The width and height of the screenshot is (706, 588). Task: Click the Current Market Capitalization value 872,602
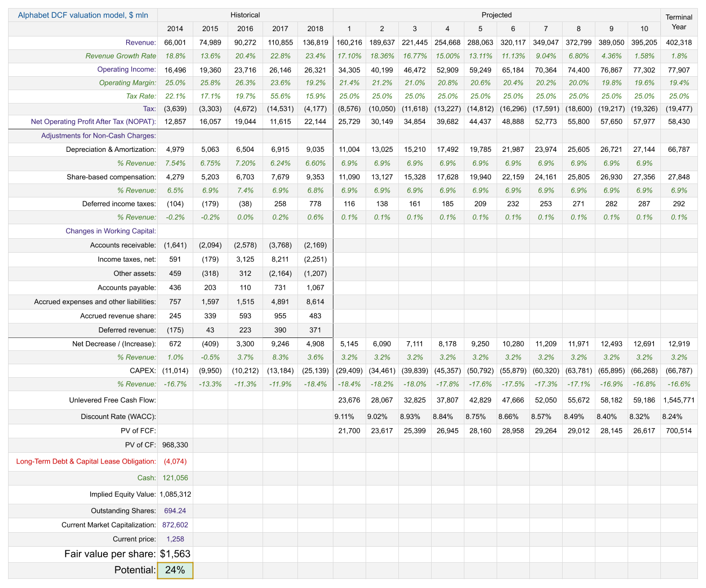[175, 525]
